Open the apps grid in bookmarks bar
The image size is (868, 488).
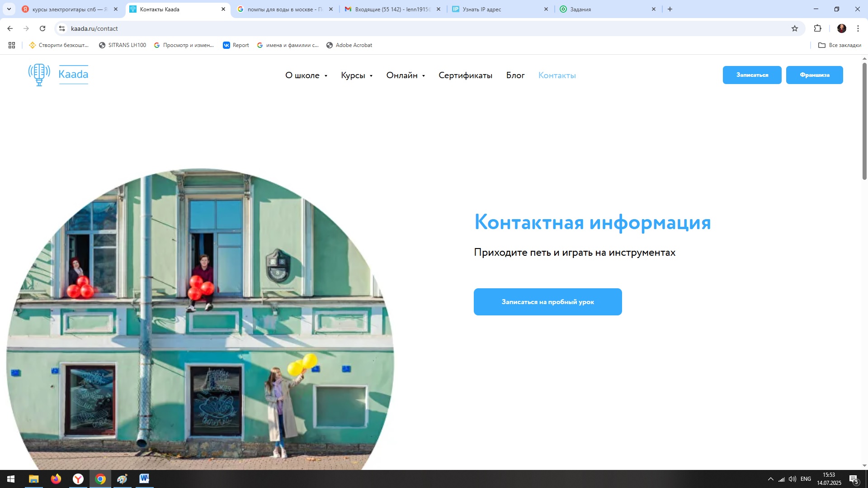point(12,45)
